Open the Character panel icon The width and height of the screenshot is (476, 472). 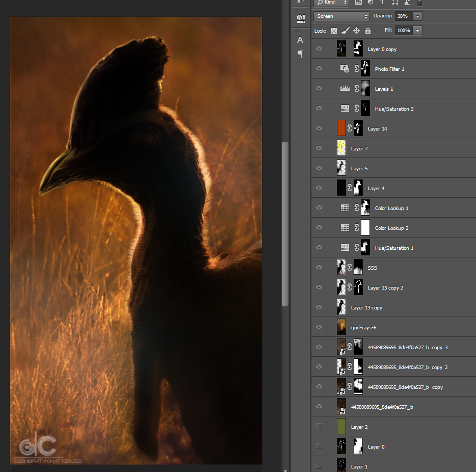(301, 40)
